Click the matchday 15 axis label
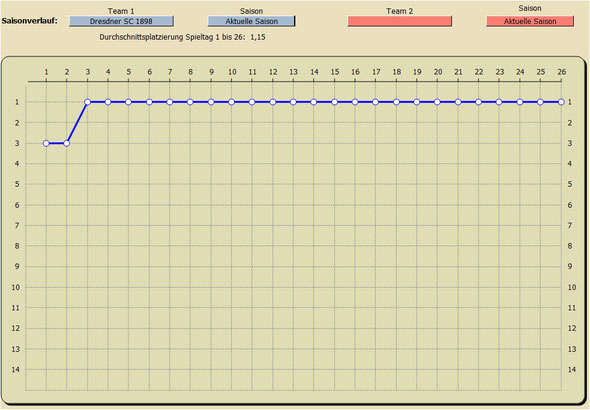590x410 pixels. coord(335,72)
